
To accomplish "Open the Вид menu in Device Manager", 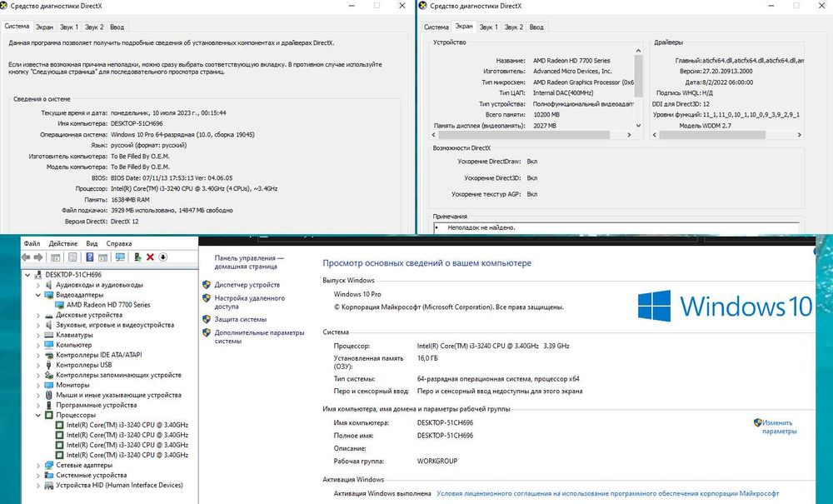I will click(x=92, y=244).
